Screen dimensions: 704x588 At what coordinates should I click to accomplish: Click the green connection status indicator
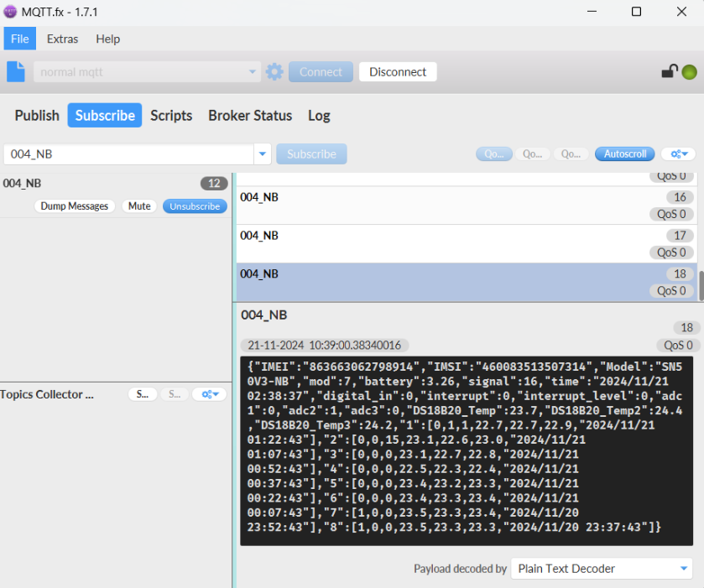click(x=689, y=72)
